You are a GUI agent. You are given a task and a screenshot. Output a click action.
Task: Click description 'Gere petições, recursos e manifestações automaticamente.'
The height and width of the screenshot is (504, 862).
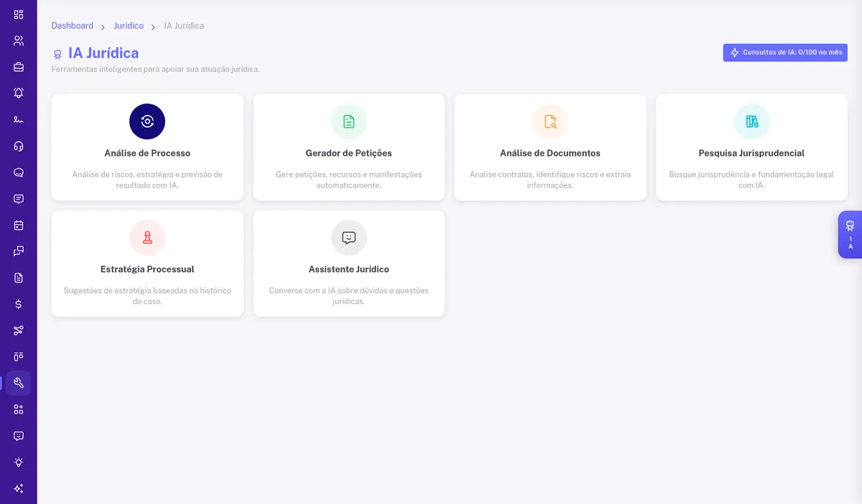click(349, 179)
